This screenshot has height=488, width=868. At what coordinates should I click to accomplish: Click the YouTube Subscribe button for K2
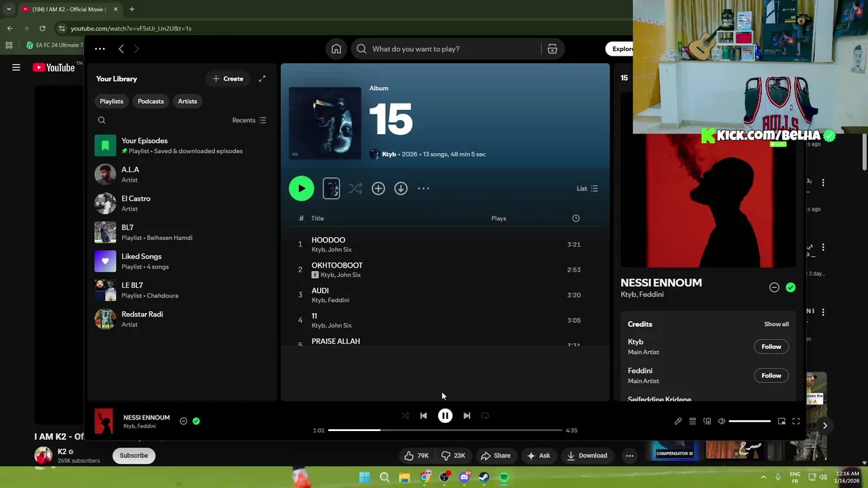(x=134, y=455)
